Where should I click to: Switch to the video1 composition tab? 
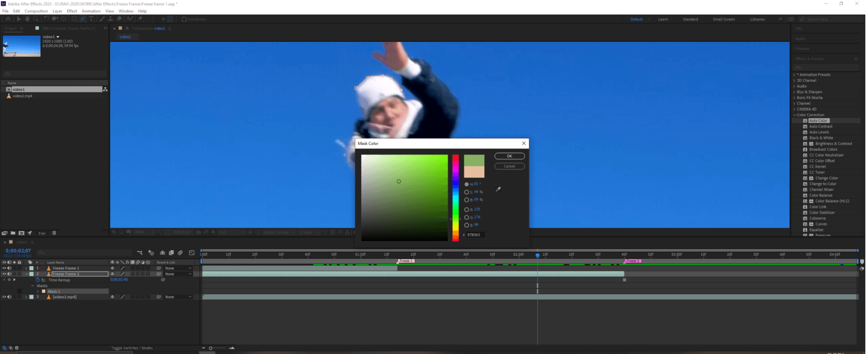click(125, 37)
